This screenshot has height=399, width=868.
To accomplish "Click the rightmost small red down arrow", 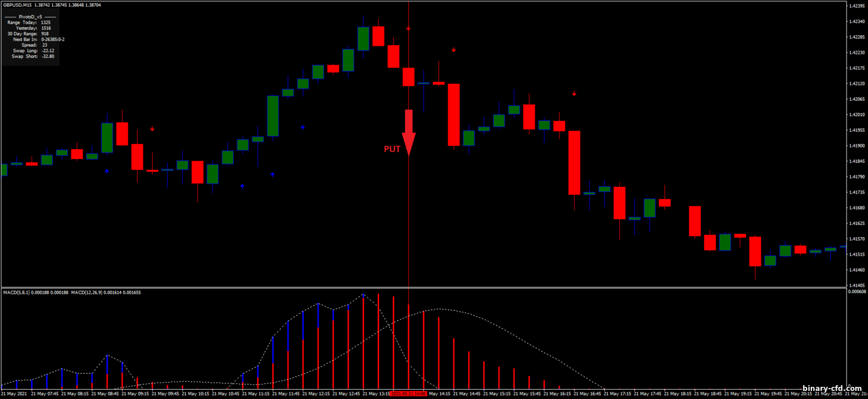I will 575,94.
